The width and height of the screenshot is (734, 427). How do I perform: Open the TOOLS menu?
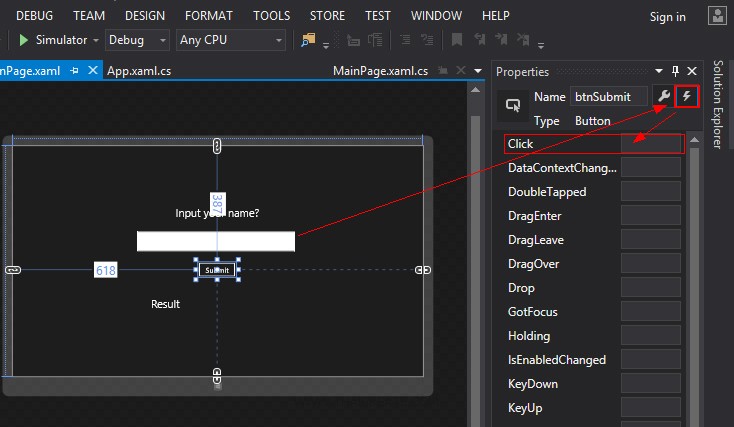coord(272,15)
